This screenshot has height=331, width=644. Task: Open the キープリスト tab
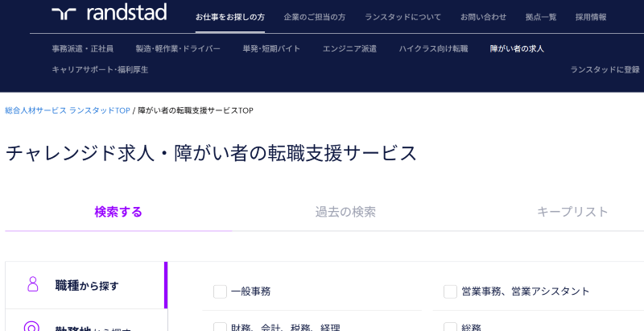(x=572, y=213)
